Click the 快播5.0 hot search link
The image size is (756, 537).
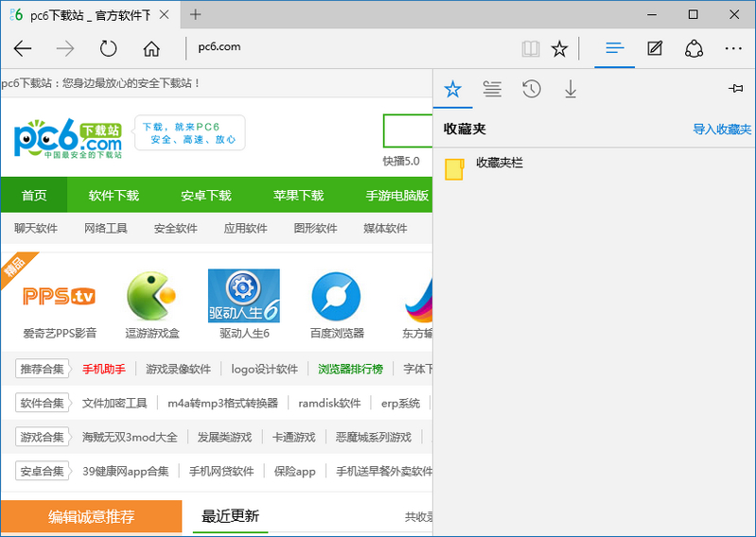coord(401,162)
